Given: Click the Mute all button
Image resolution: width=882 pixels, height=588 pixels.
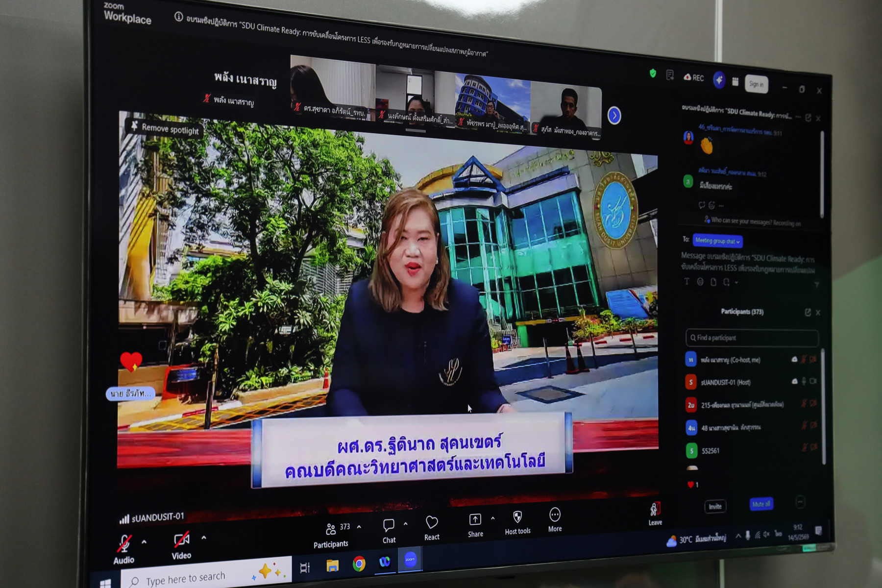Looking at the screenshot, I should tap(761, 504).
